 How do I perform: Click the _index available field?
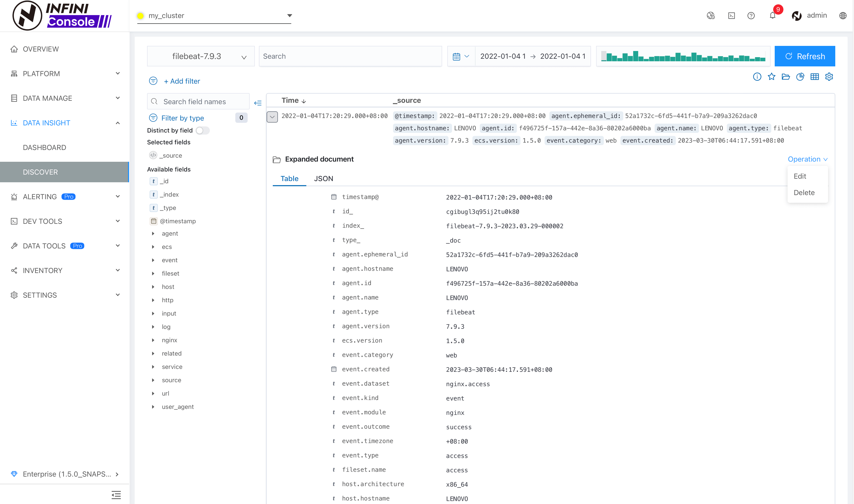[169, 194]
